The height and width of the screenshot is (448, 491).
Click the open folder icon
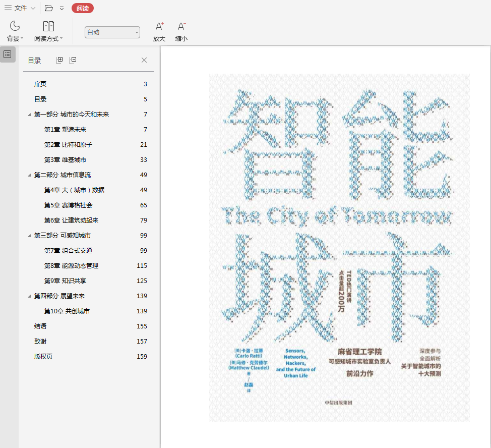click(x=49, y=8)
